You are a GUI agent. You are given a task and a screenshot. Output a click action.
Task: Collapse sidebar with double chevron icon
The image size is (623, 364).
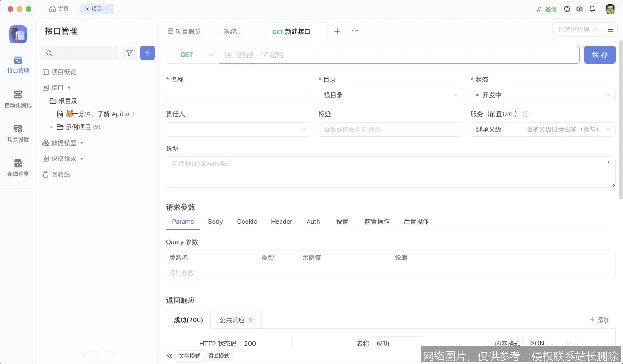(170, 356)
